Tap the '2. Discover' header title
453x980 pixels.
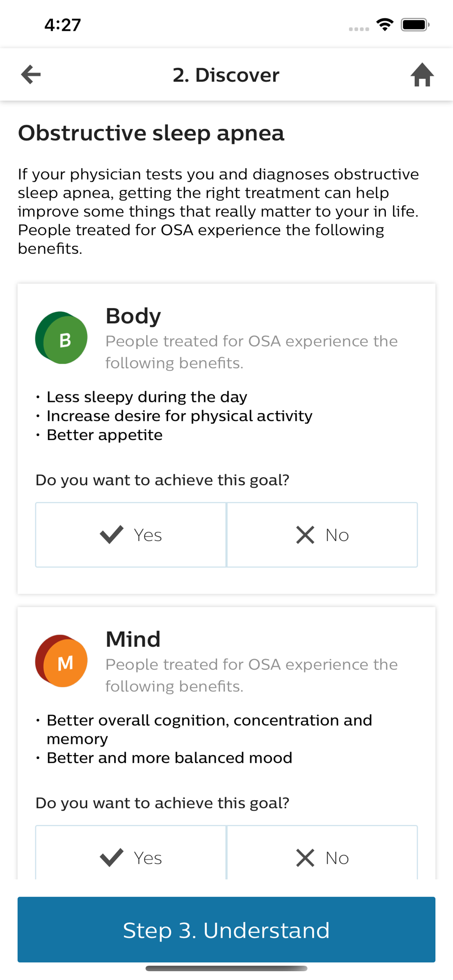(x=226, y=75)
